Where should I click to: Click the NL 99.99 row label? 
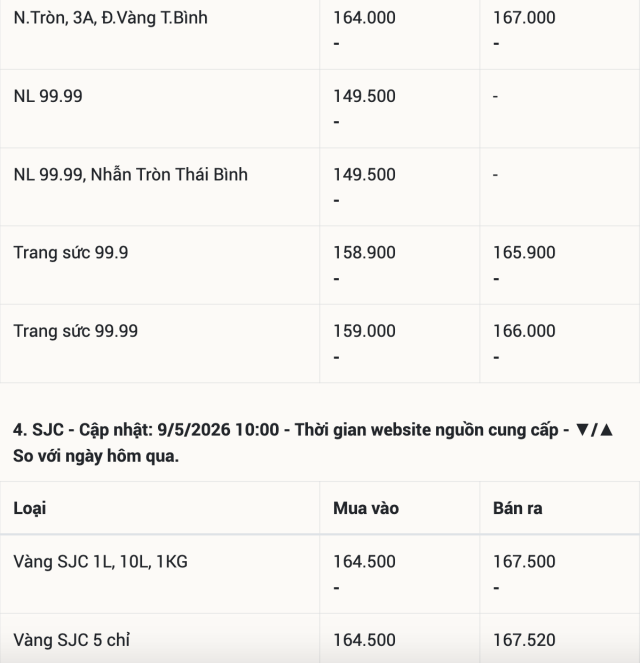pos(48,96)
